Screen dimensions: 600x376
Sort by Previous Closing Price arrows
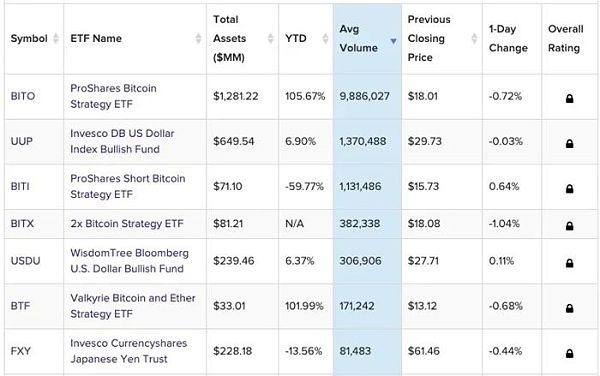(x=474, y=38)
